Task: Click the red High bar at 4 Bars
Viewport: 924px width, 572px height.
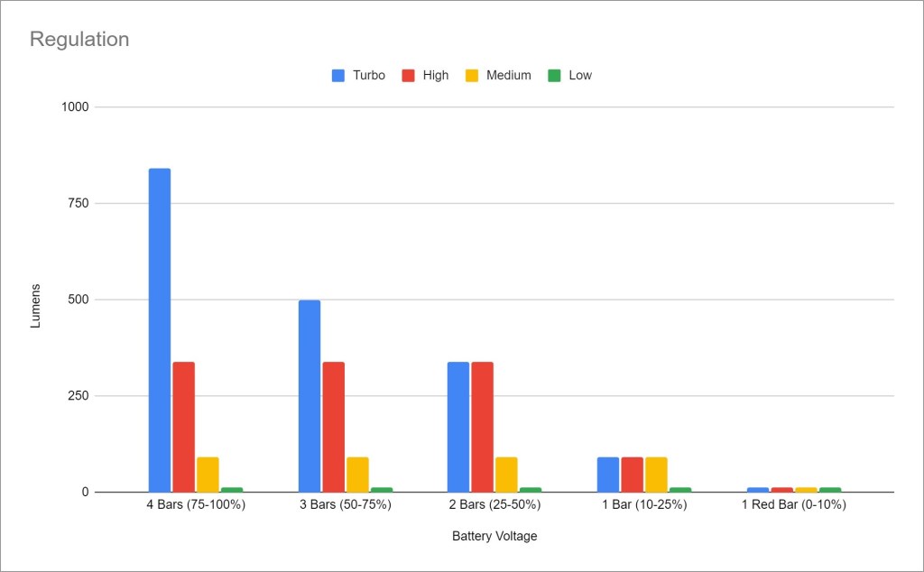Action: 184,427
